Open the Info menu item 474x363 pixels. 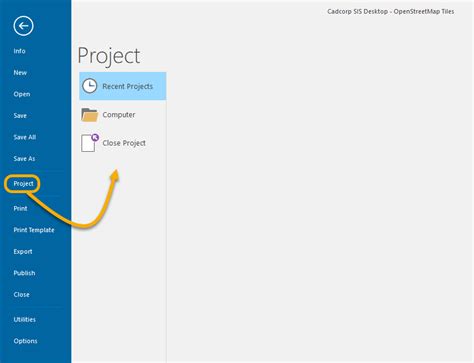pos(19,51)
